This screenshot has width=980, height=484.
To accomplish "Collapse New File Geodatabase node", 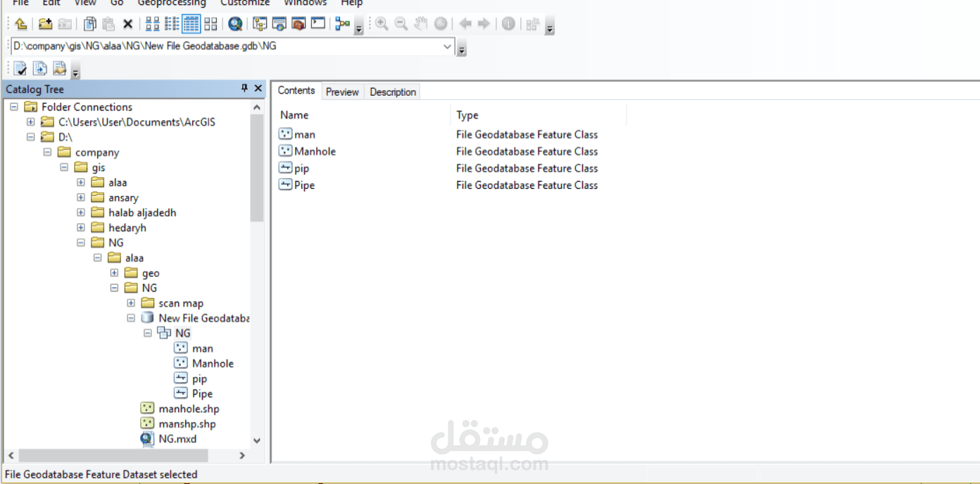I will 131,318.
